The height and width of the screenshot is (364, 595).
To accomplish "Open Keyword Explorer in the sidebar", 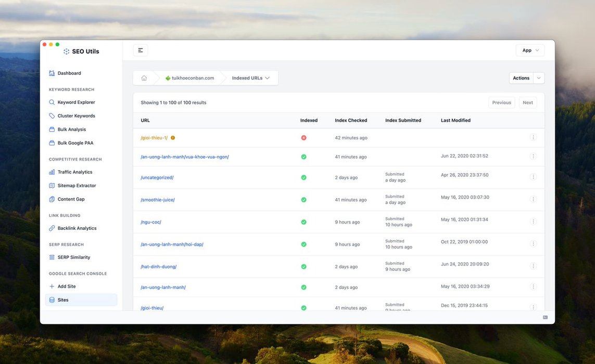I will point(76,102).
